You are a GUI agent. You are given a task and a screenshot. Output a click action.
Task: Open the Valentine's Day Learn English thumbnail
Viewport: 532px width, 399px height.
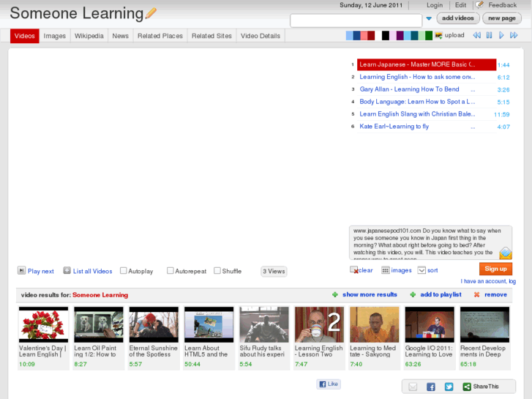point(43,324)
